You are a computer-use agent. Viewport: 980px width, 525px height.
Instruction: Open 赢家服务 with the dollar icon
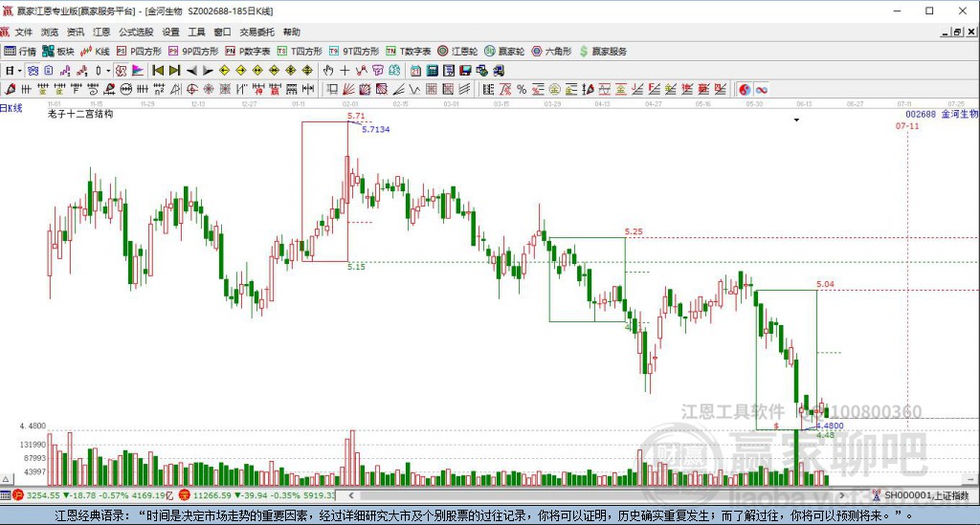[x=603, y=52]
